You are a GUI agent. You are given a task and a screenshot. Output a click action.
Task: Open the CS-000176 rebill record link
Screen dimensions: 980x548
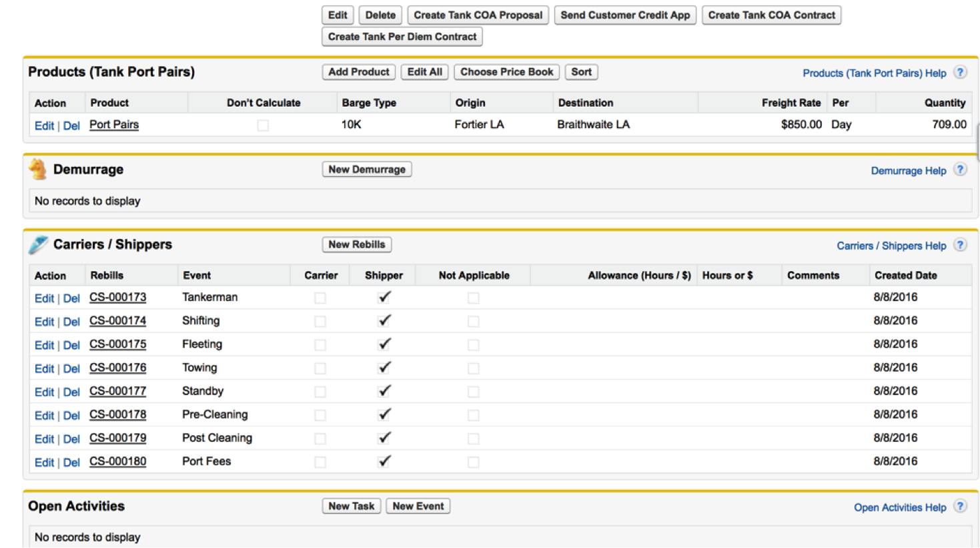[x=117, y=368]
